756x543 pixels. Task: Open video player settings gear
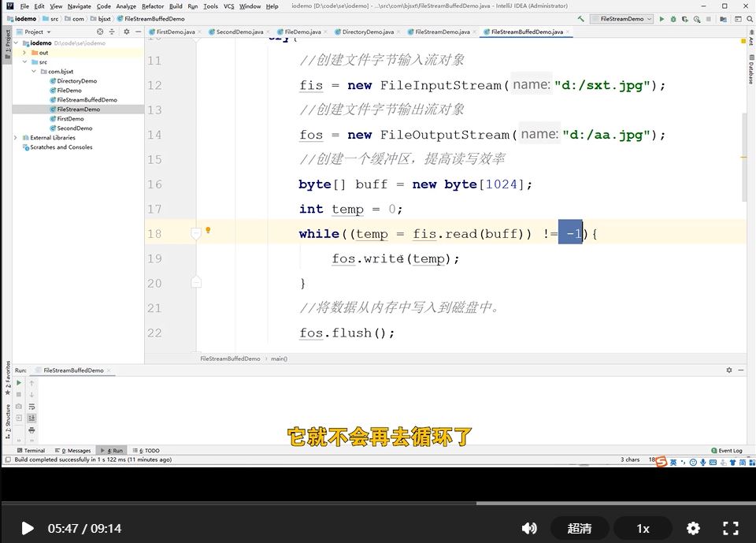(x=693, y=529)
